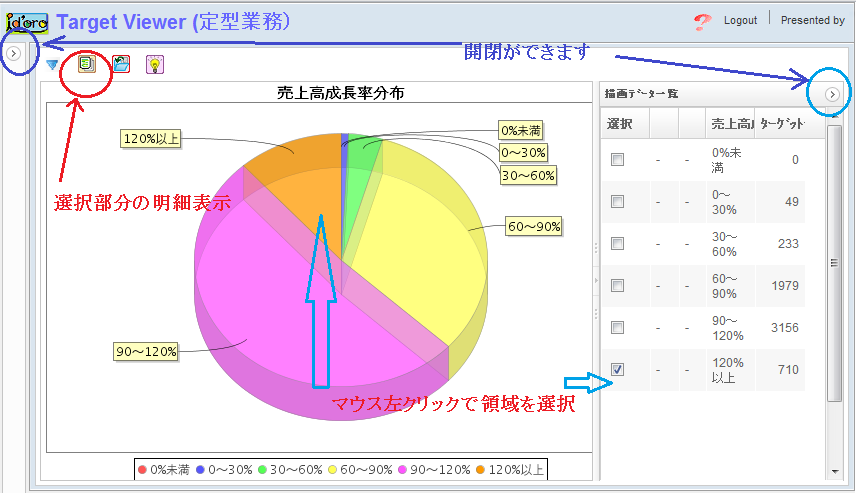The width and height of the screenshot is (856, 493).
Task: Expand the left sidebar panel arrow
Action: (14, 53)
